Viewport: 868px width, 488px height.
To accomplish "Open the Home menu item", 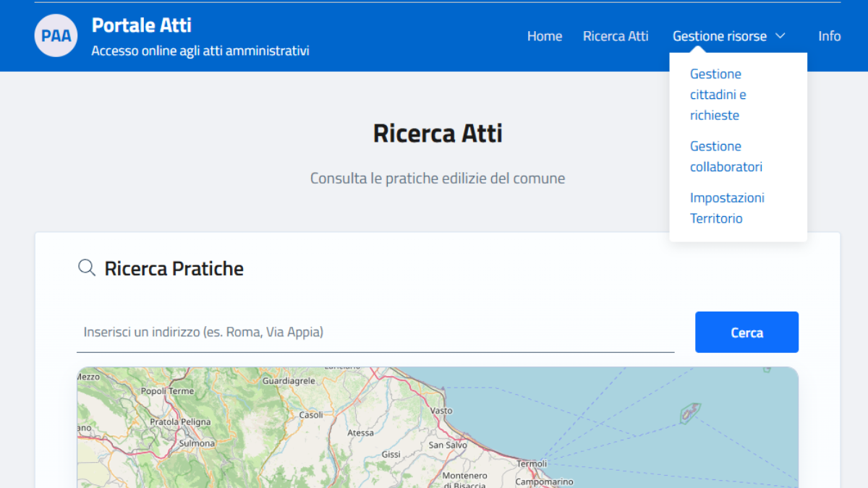I will tap(545, 36).
